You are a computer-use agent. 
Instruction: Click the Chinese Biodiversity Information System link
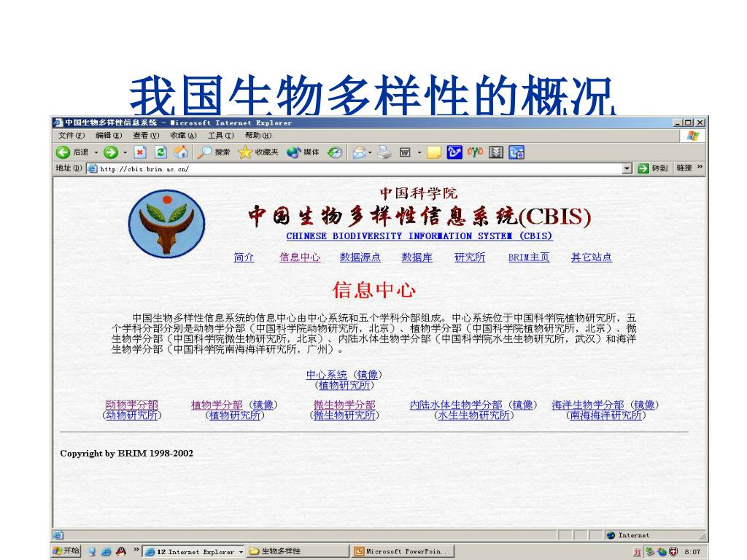(x=419, y=236)
